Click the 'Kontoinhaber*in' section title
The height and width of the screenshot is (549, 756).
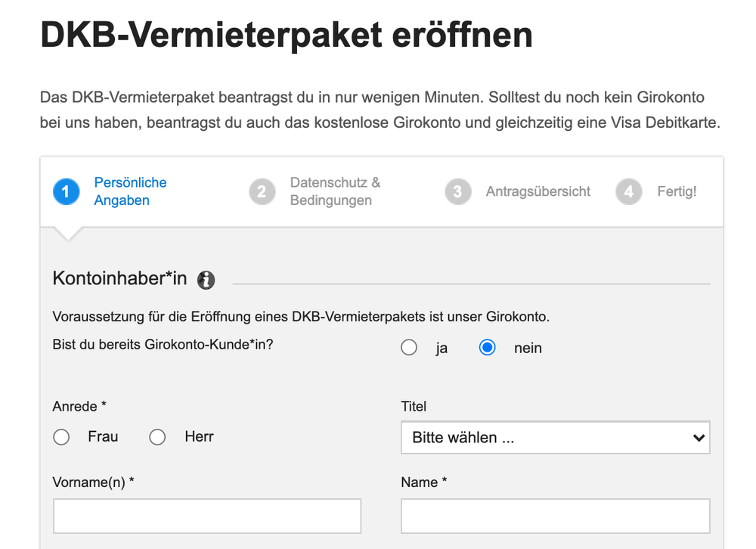coord(119,278)
